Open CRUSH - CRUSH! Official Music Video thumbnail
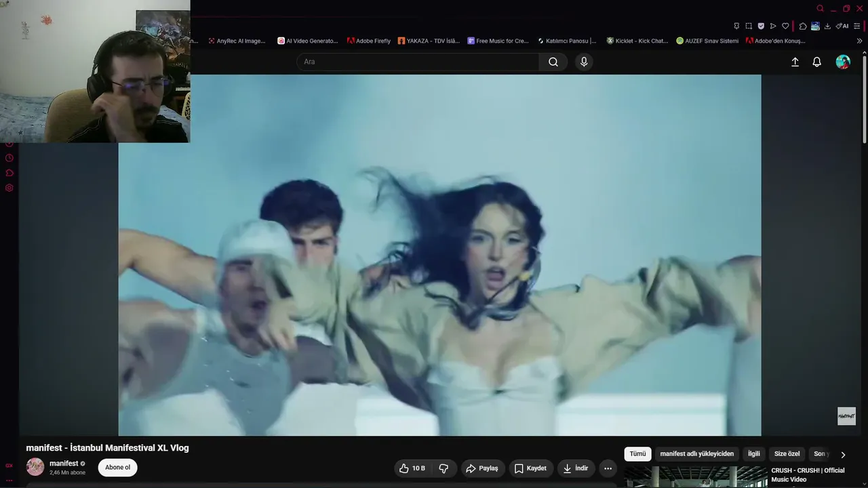The width and height of the screenshot is (868, 488). (x=695, y=477)
